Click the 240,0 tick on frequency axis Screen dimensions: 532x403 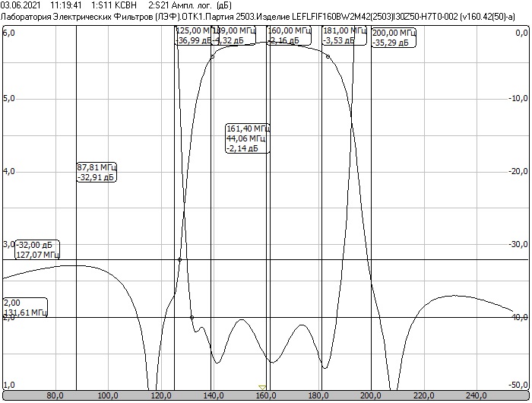[x=475, y=395]
